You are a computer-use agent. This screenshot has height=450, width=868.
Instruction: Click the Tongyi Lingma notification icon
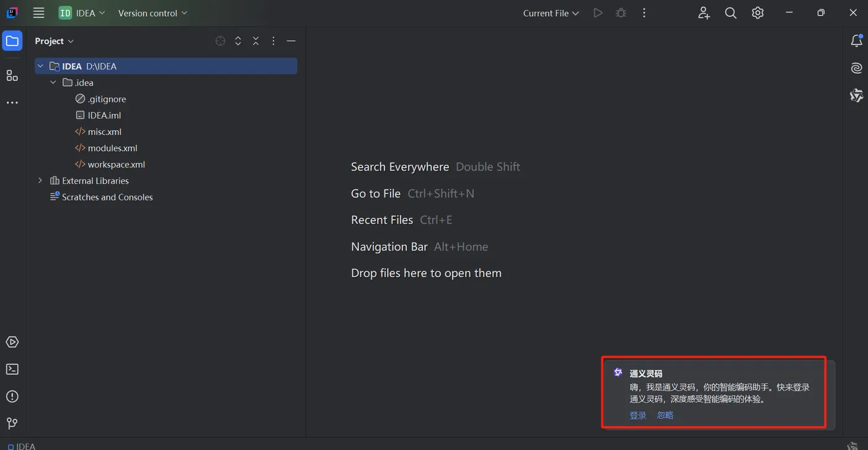(x=618, y=372)
